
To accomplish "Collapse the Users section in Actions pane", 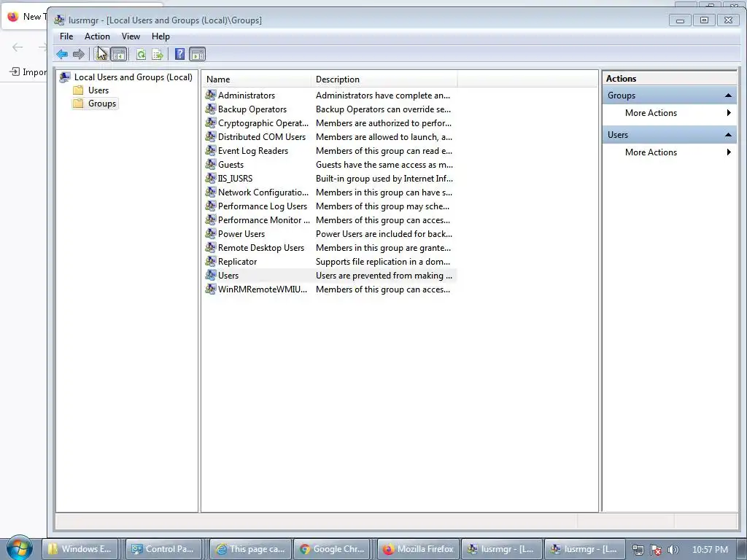I will pyautogui.click(x=728, y=135).
